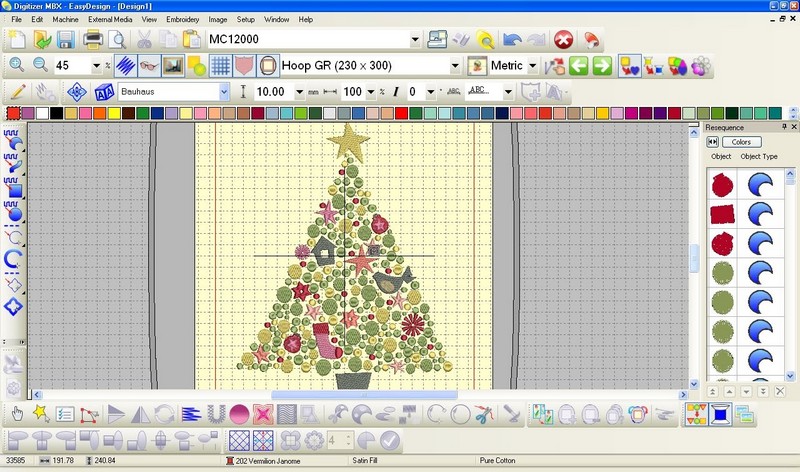Image resolution: width=800 pixels, height=472 pixels.
Task: Click the red X delete icon
Action: click(562, 40)
